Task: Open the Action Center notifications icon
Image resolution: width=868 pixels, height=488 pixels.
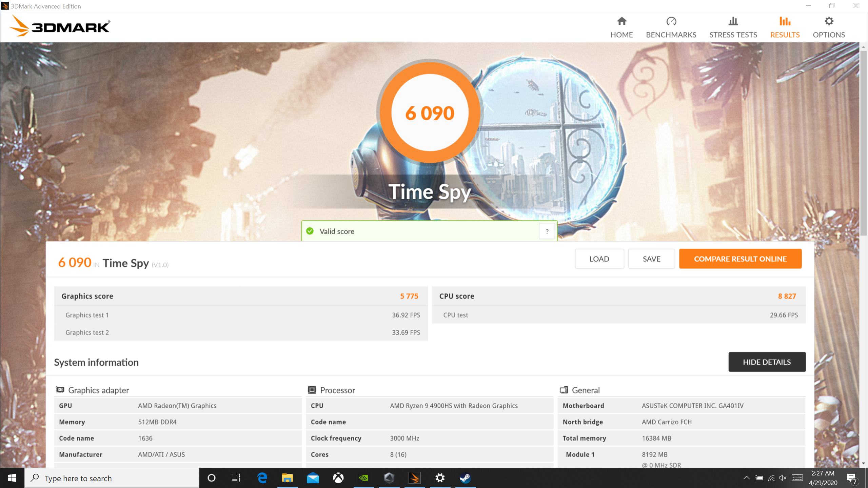Action: click(852, 478)
